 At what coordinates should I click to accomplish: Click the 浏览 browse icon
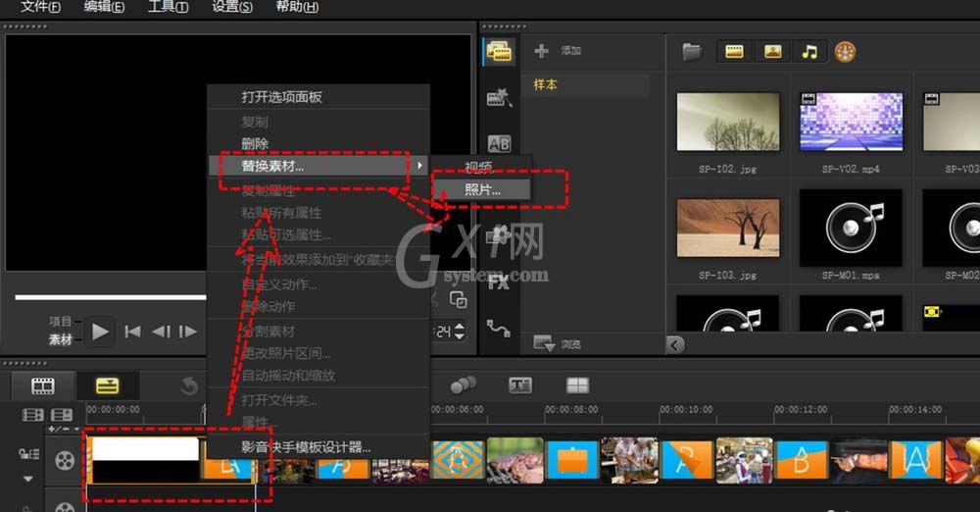coord(544,343)
